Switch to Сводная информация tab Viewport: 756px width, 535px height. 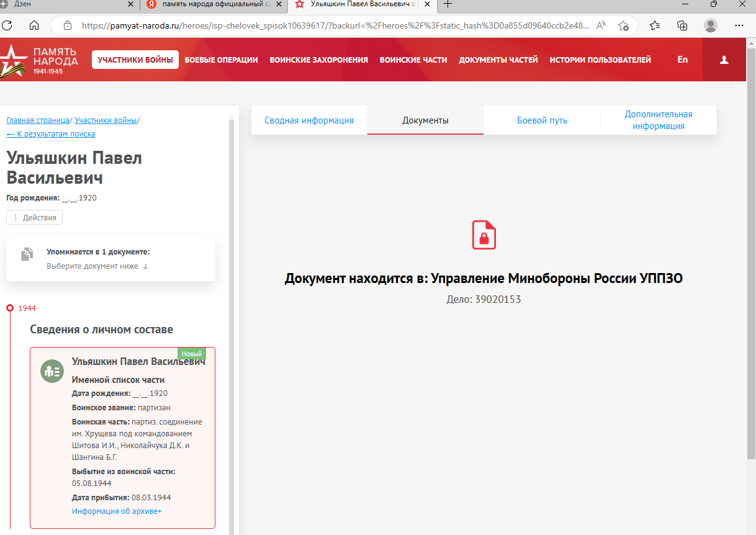(x=309, y=120)
